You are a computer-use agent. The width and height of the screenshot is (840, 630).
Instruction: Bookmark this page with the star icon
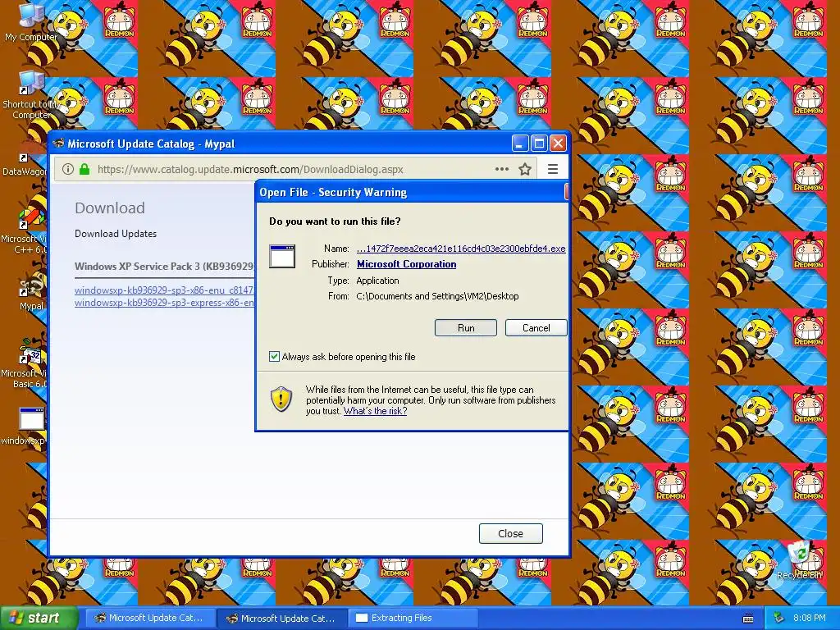[525, 169]
